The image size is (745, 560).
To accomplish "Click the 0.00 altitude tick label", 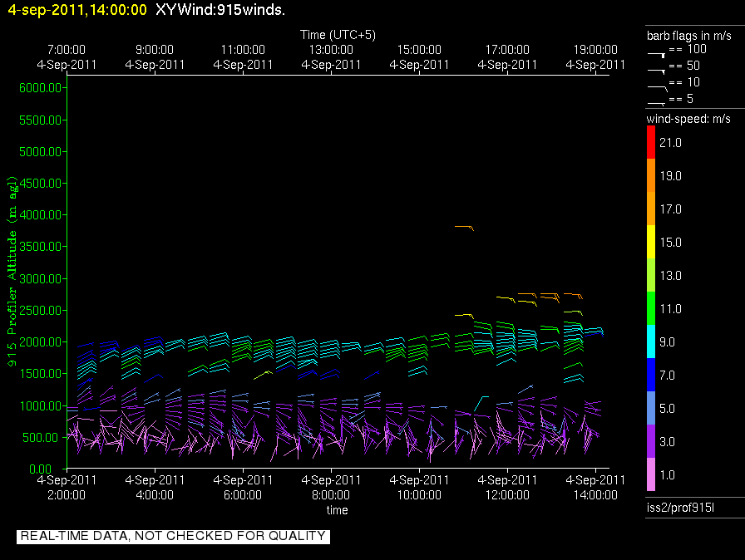I will click(40, 469).
